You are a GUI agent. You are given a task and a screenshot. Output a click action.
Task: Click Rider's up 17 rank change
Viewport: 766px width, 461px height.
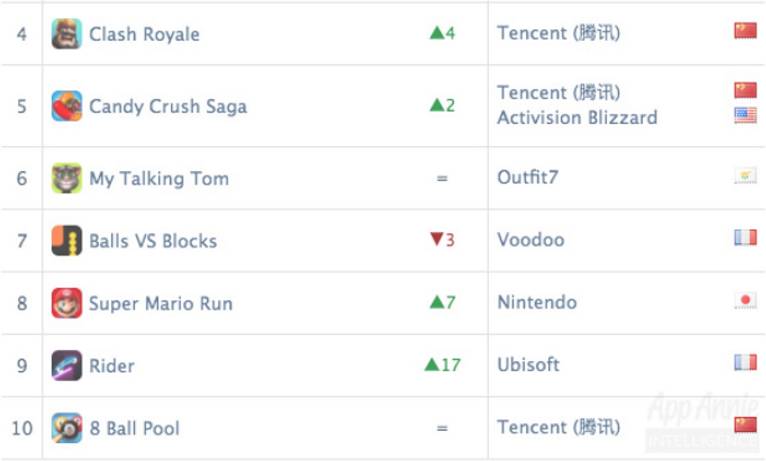(x=442, y=365)
